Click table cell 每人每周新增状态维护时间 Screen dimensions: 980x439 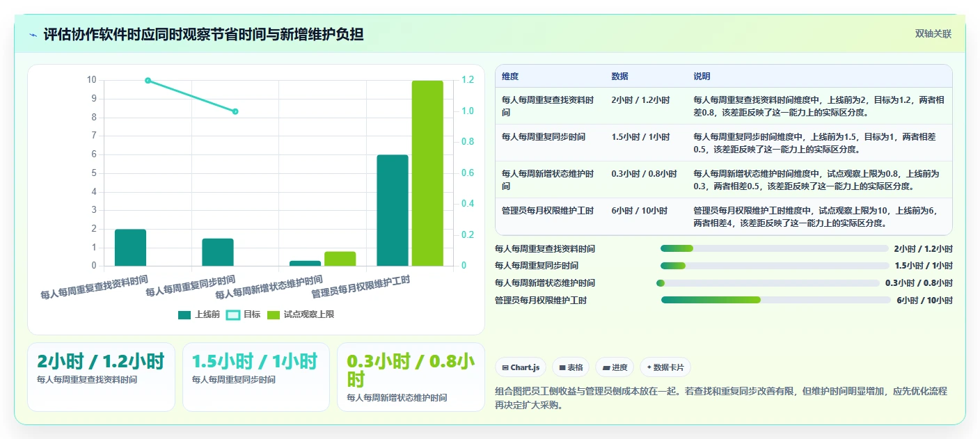tap(549, 179)
